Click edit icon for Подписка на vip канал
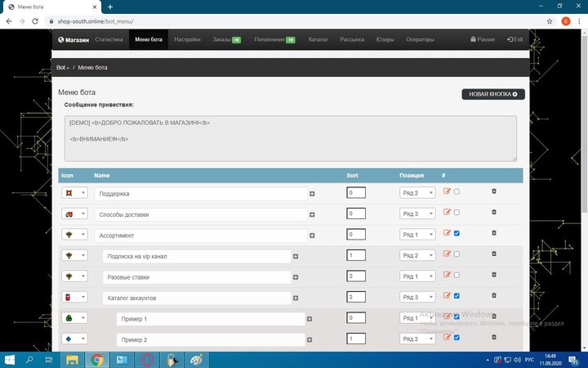 pyautogui.click(x=447, y=254)
